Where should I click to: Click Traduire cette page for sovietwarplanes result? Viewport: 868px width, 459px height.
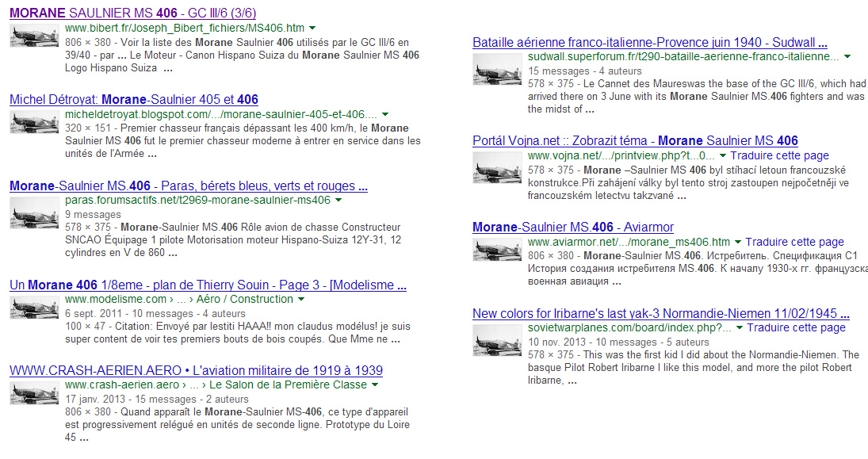[x=796, y=327]
